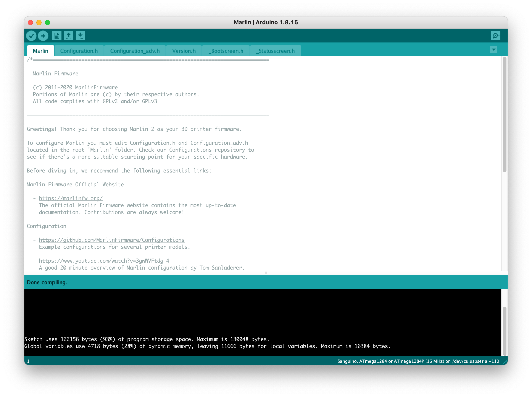Click the Sanguino board info in status bar
Viewport: 532px width, 397px height.
pos(418,361)
